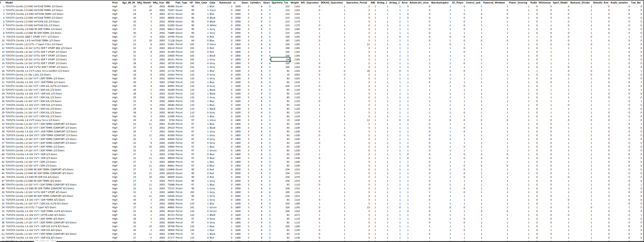Select the Model column header
This screenshot has width=644, height=242.
[x=9, y=2]
